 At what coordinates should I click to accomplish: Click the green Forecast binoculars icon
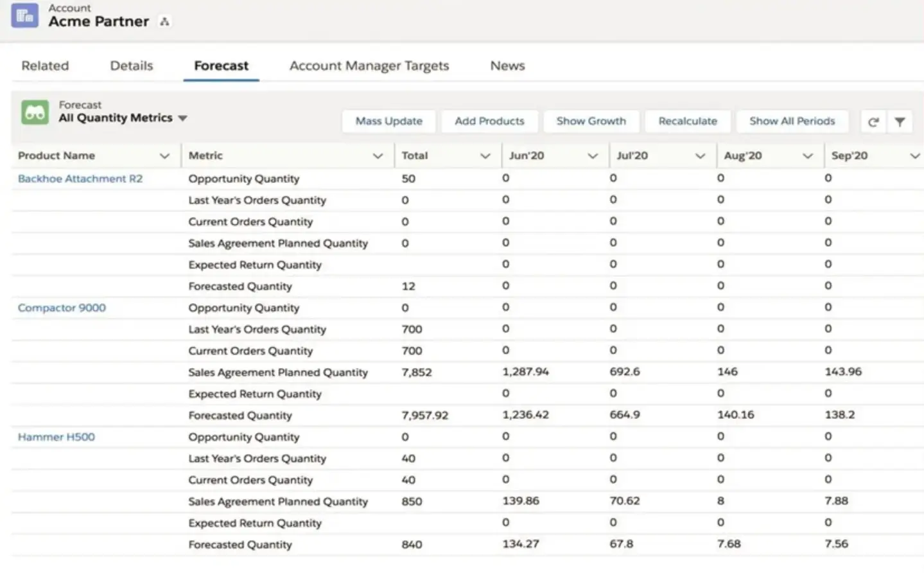point(35,112)
